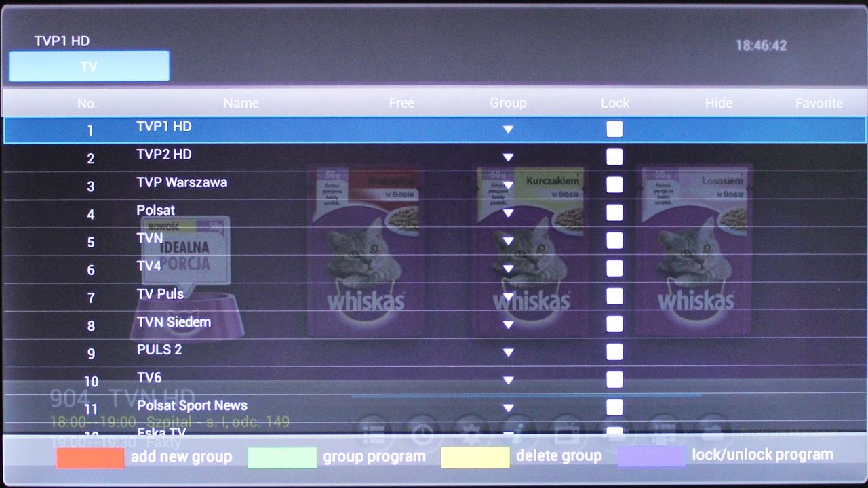Viewport: 868px width, 488px height.
Task: Open Group dropdown for TVN Siedem
Action: coord(508,325)
